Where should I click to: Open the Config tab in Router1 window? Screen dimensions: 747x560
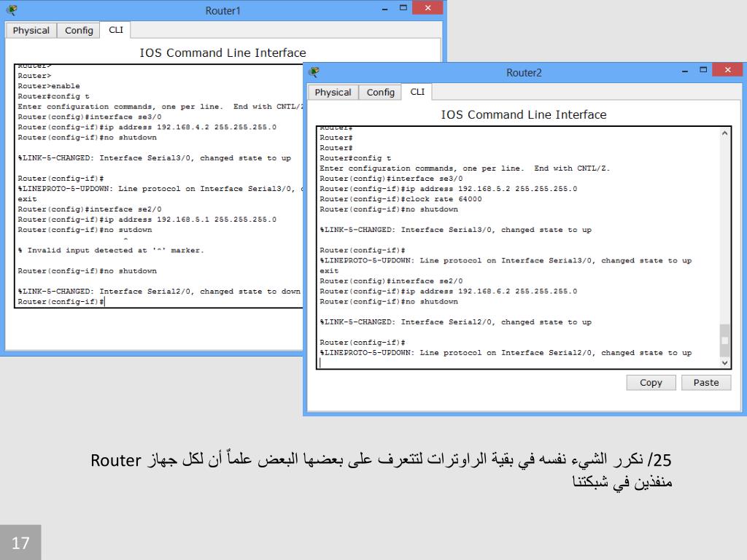coord(79,31)
